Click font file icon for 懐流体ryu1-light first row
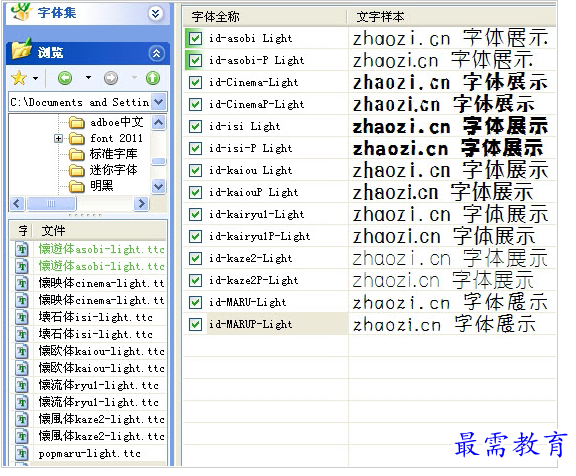The image size is (576, 476). pyautogui.click(x=22, y=385)
